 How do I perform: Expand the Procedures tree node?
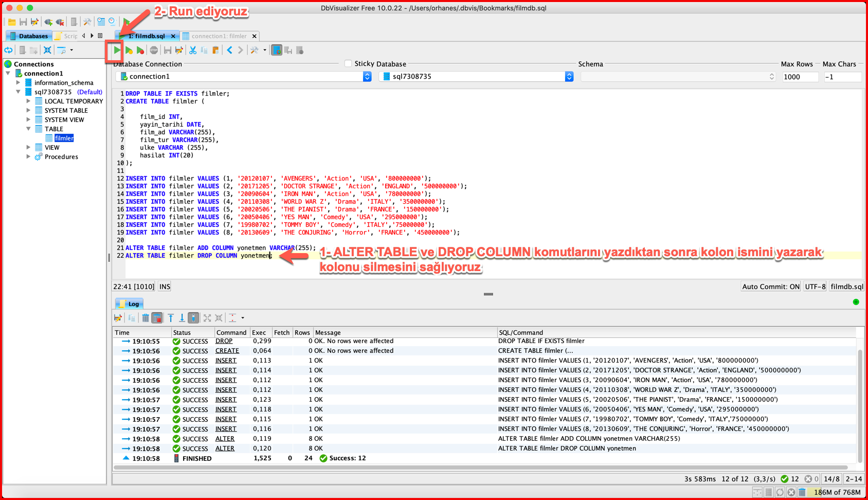(x=28, y=157)
